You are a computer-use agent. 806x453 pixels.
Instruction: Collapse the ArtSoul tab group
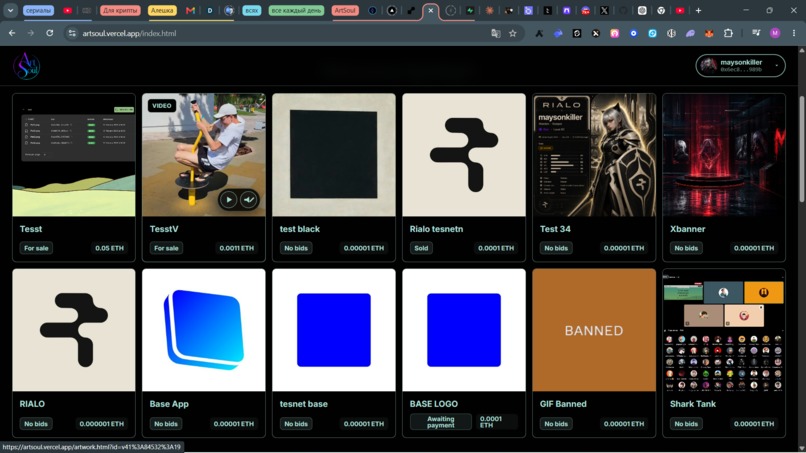[345, 10]
